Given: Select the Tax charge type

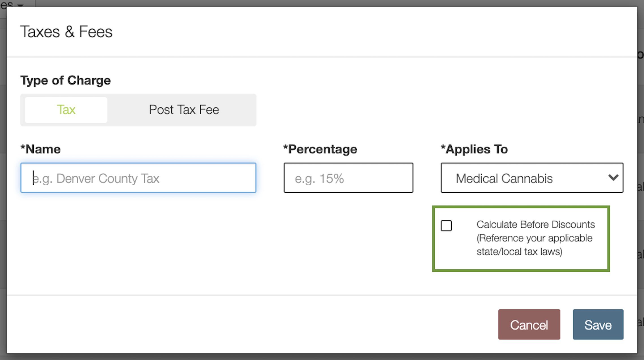Looking at the screenshot, I should click(66, 110).
